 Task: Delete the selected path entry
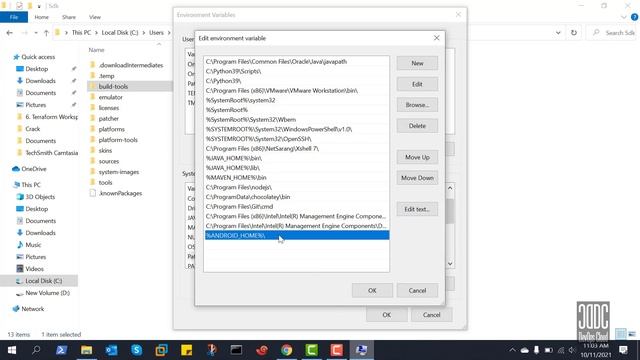pos(417,126)
